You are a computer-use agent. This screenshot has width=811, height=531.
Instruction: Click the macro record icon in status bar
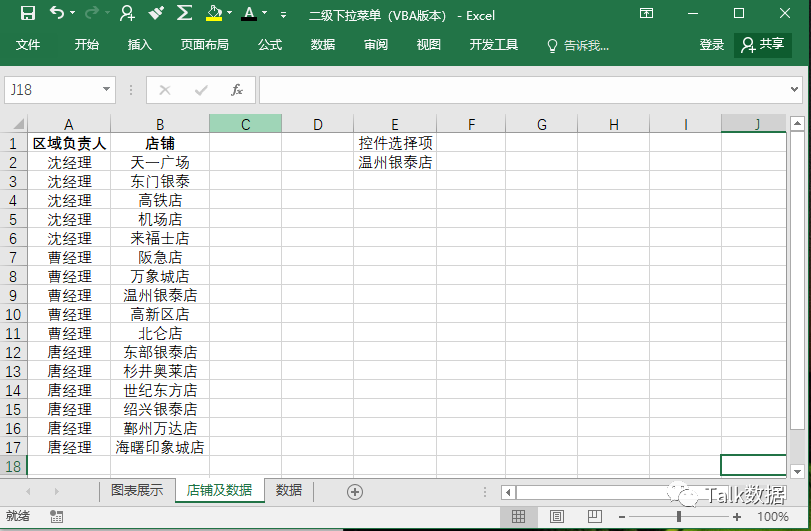pyautogui.click(x=56, y=517)
